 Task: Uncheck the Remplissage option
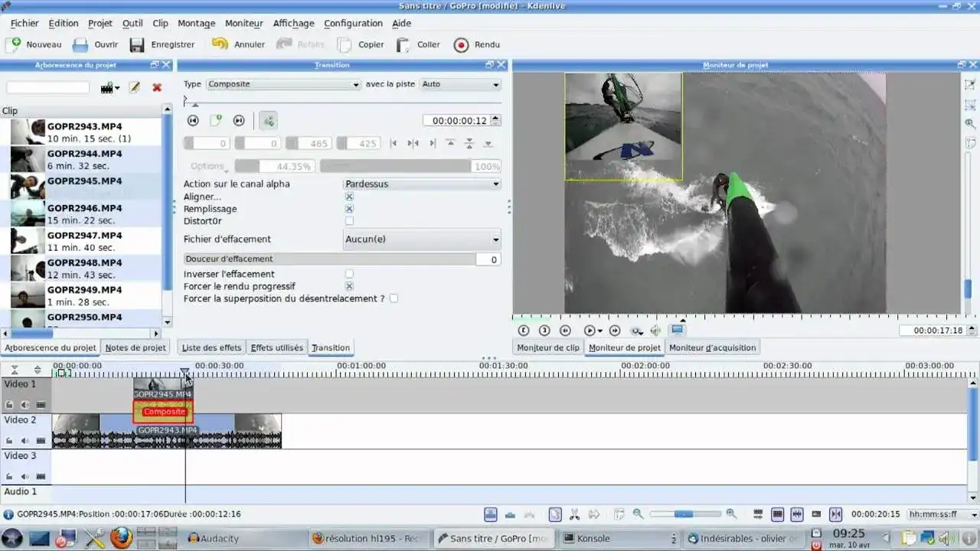[349, 208]
